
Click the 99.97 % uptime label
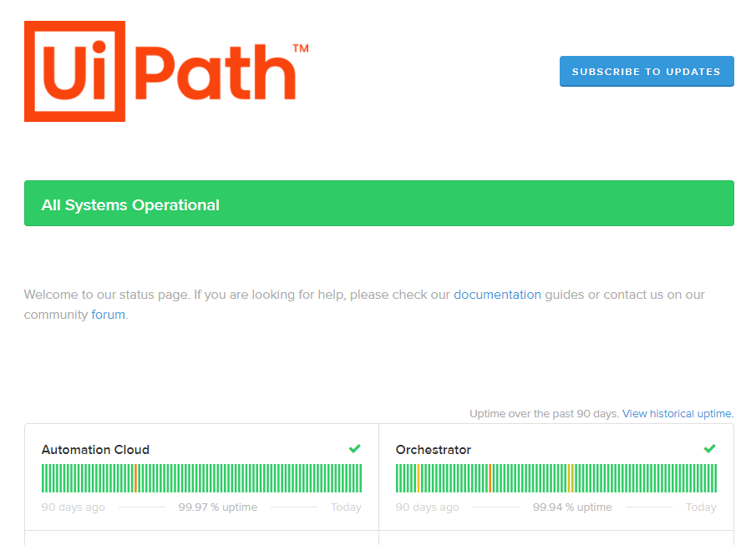click(x=218, y=507)
